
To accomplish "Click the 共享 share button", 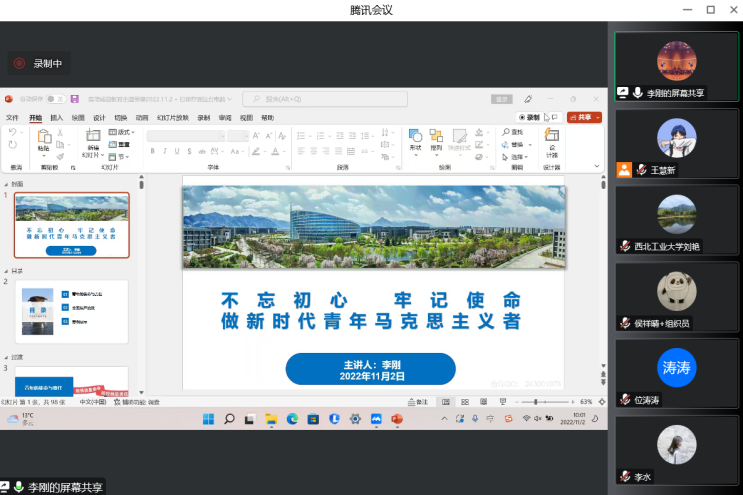I will tap(584, 117).
